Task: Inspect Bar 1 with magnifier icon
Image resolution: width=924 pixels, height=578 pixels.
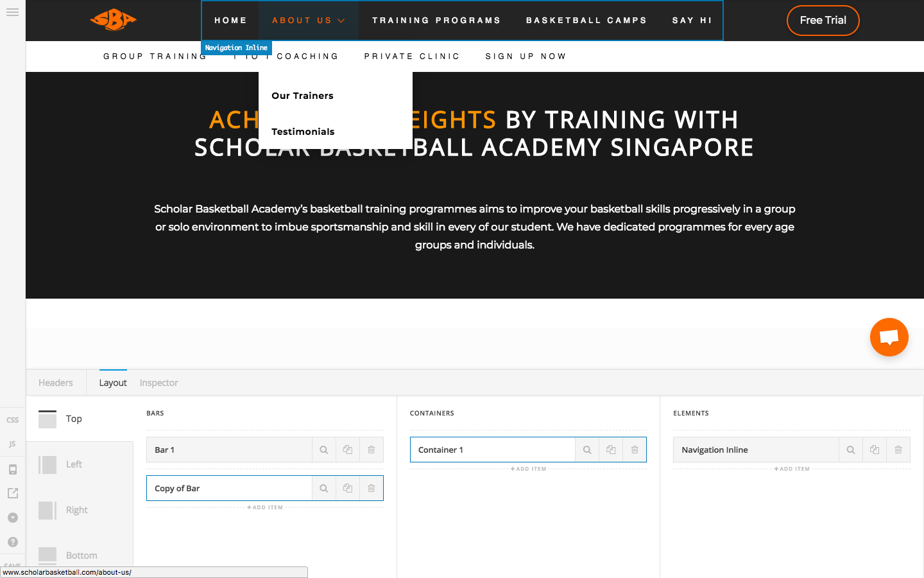Action: 324,450
